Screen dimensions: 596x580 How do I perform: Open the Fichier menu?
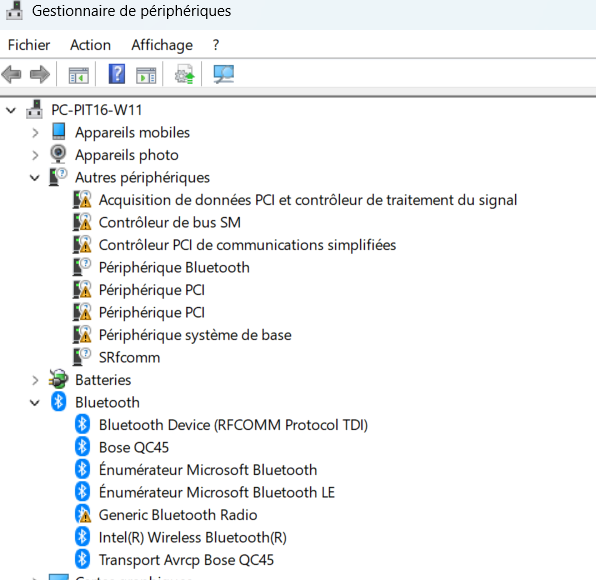pyautogui.click(x=29, y=45)
